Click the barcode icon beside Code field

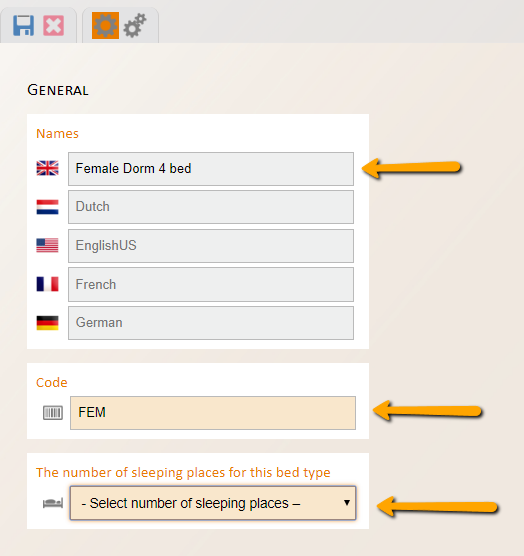tap(53, 413)
